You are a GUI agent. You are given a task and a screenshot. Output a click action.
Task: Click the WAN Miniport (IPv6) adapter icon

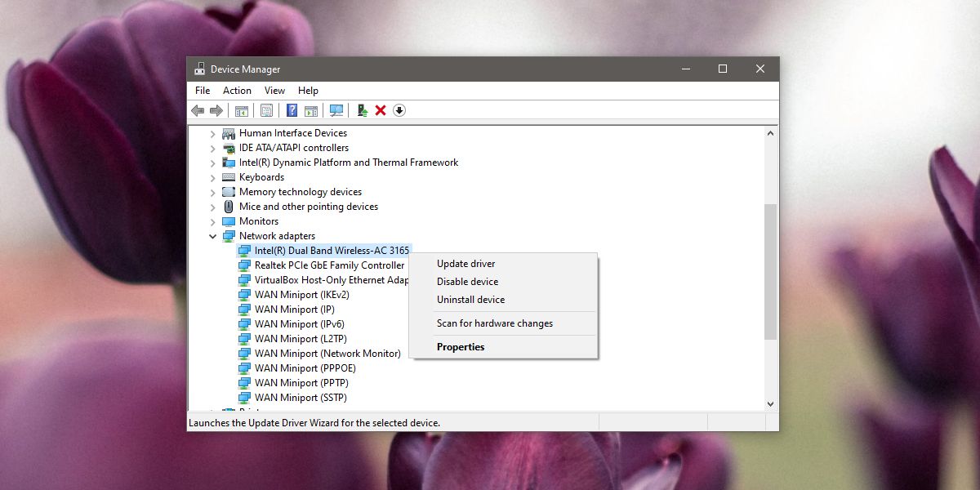[x=244, y=324]
